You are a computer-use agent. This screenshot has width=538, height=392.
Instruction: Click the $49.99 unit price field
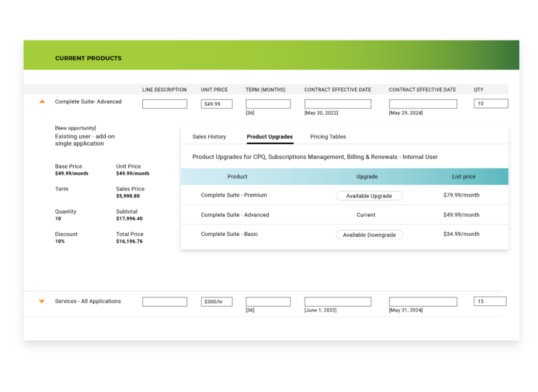[216, 104]
